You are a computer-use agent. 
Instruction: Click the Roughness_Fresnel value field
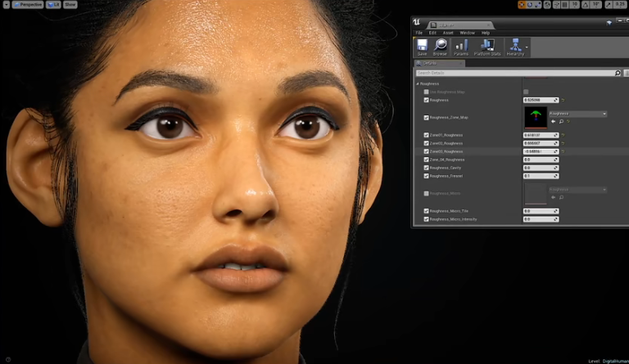pos(541,176)
